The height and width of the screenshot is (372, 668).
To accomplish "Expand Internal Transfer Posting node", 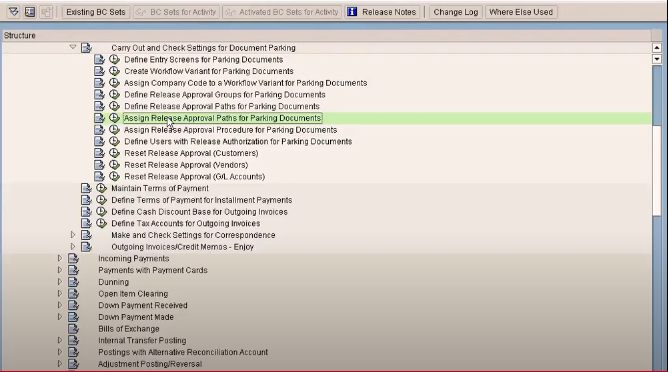I will [60, 340].
